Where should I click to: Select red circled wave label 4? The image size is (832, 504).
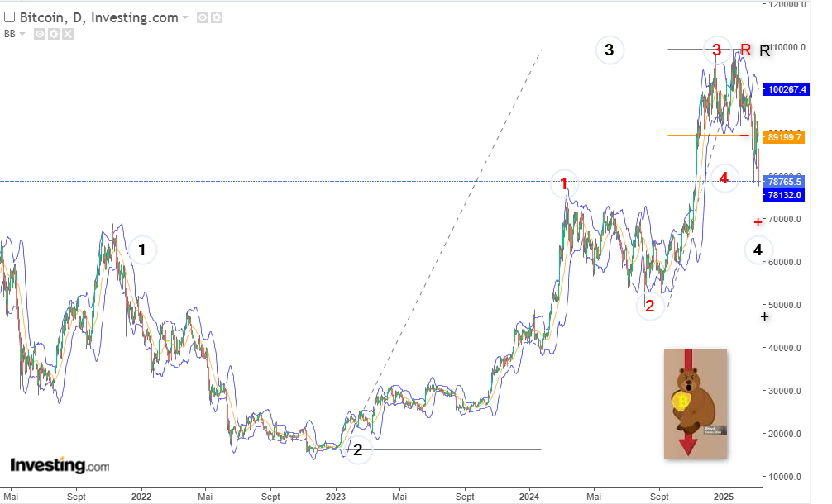click(x=724, y=178)
